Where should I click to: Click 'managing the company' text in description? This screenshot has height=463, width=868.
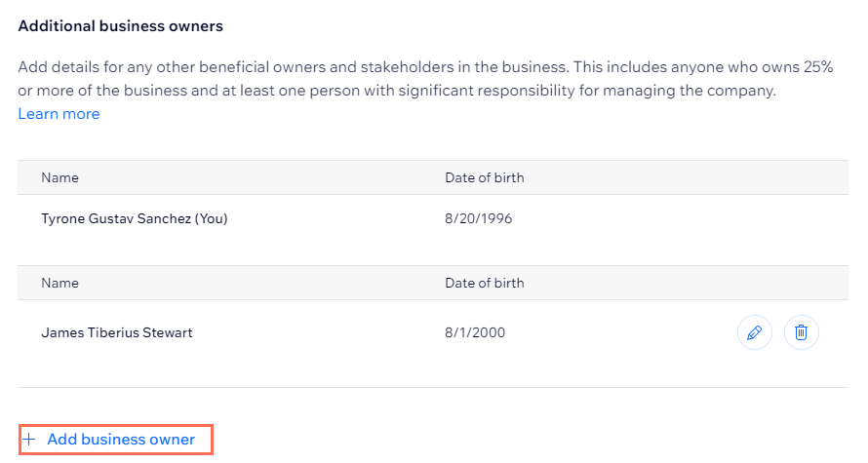coord(689,91)
